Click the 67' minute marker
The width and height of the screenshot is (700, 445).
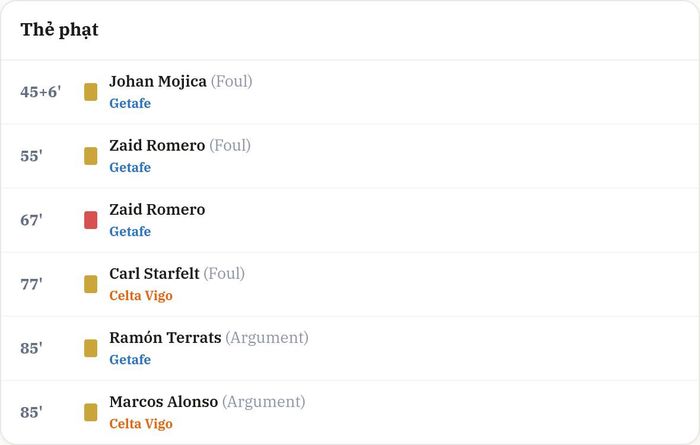[x=31, y=220]
